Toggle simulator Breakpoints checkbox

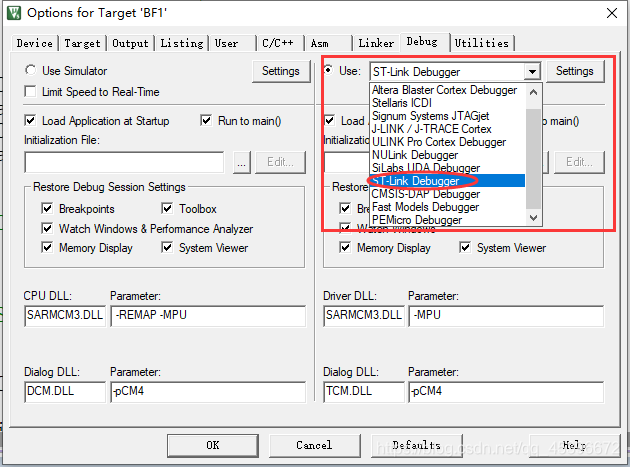(47, 208)
